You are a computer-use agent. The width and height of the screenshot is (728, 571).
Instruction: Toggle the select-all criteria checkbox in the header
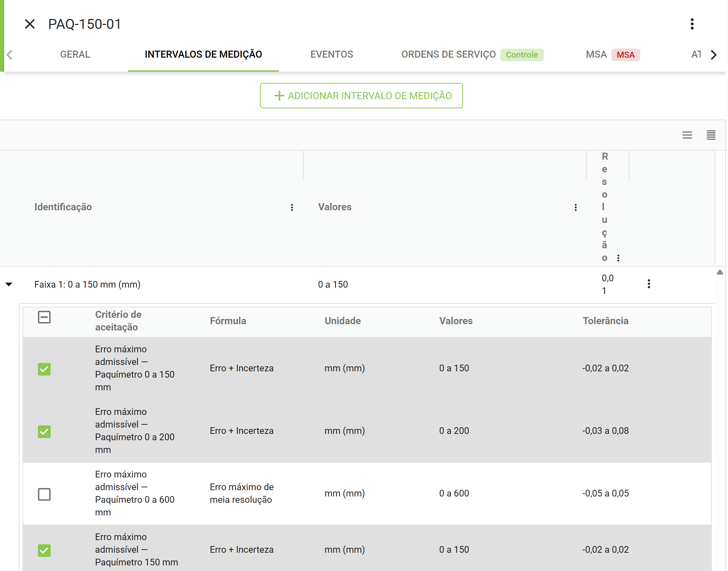coord(44,317)
